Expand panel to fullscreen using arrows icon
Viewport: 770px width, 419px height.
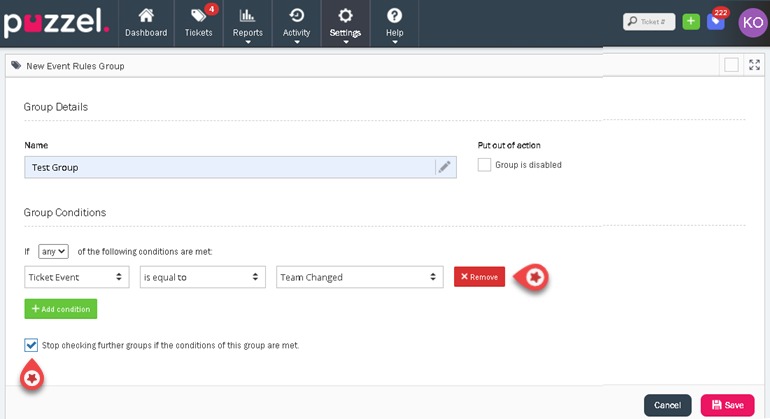coord(754,65)
